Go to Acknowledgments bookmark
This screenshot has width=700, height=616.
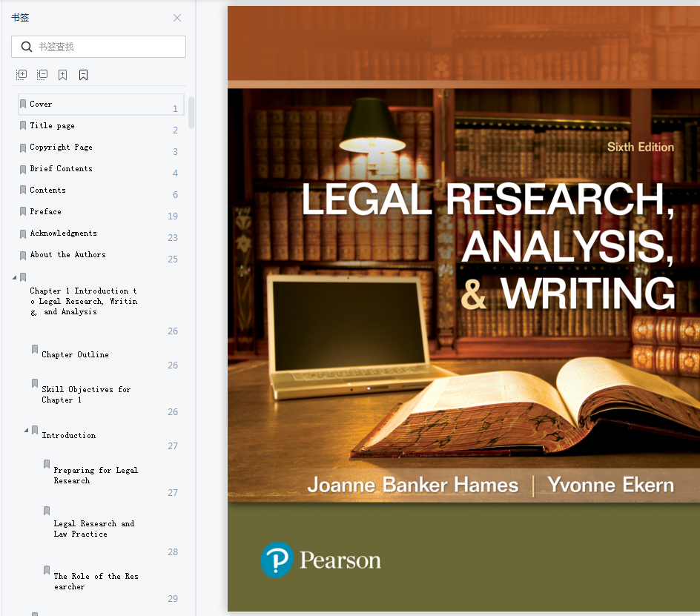[x=63, y=233]
